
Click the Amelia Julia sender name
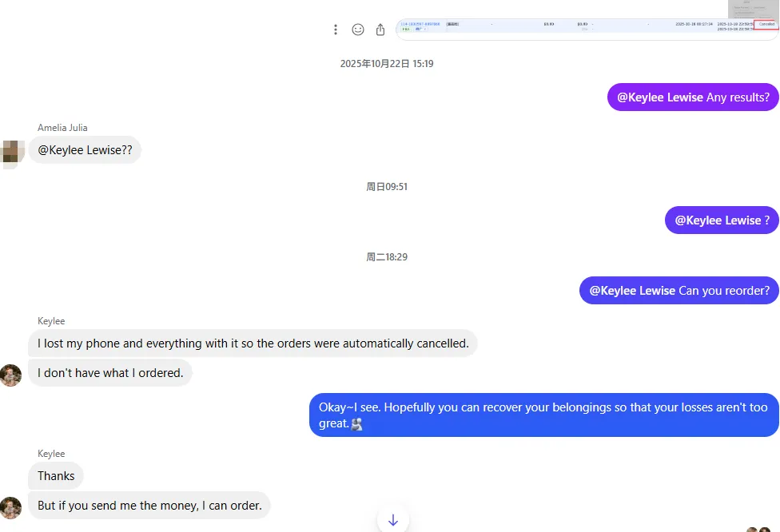tap(62, 128)
